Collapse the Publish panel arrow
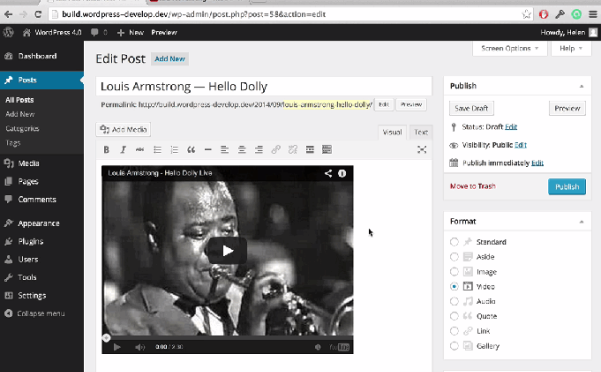 point(581,87)
